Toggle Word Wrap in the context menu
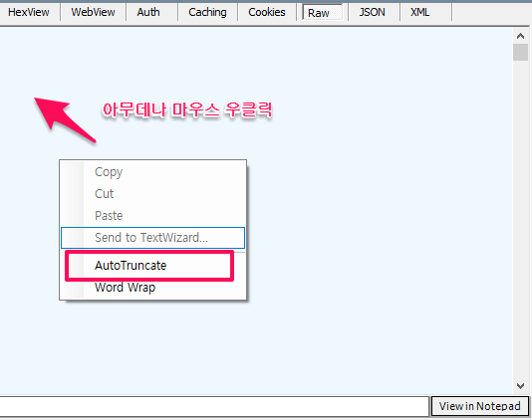The height and width of the screenshot is (420, 532). click(x=152, y=288)
